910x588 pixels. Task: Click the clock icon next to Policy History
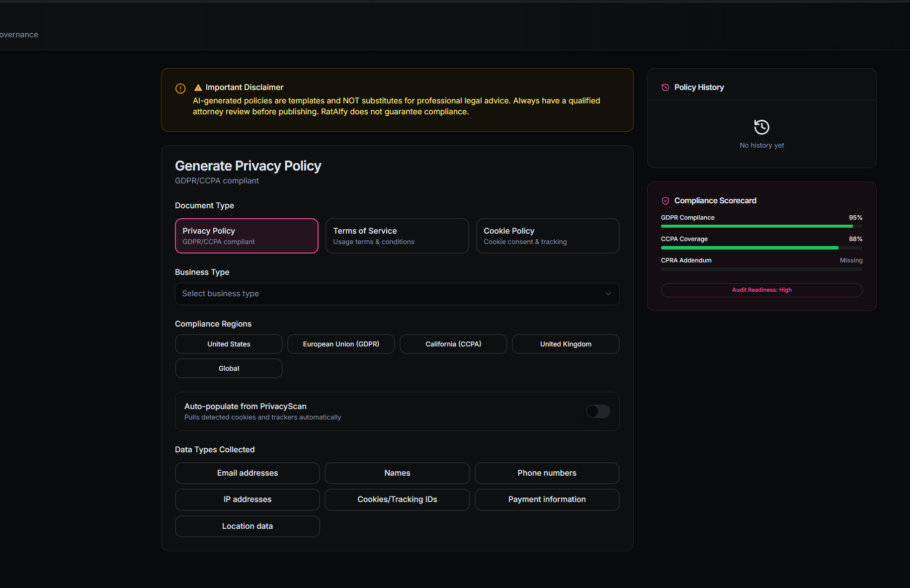[665, 87]
